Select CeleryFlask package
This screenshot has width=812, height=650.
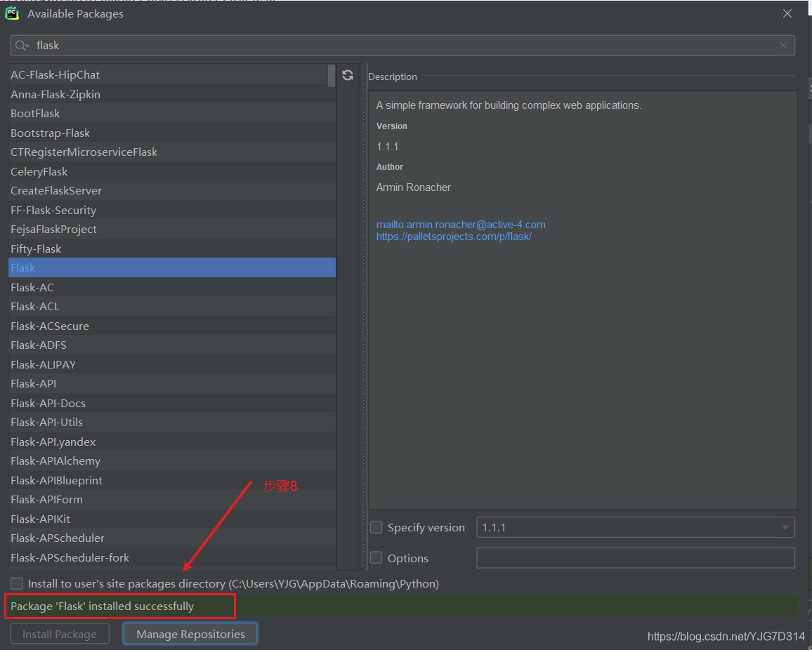[x=172, y=171]
